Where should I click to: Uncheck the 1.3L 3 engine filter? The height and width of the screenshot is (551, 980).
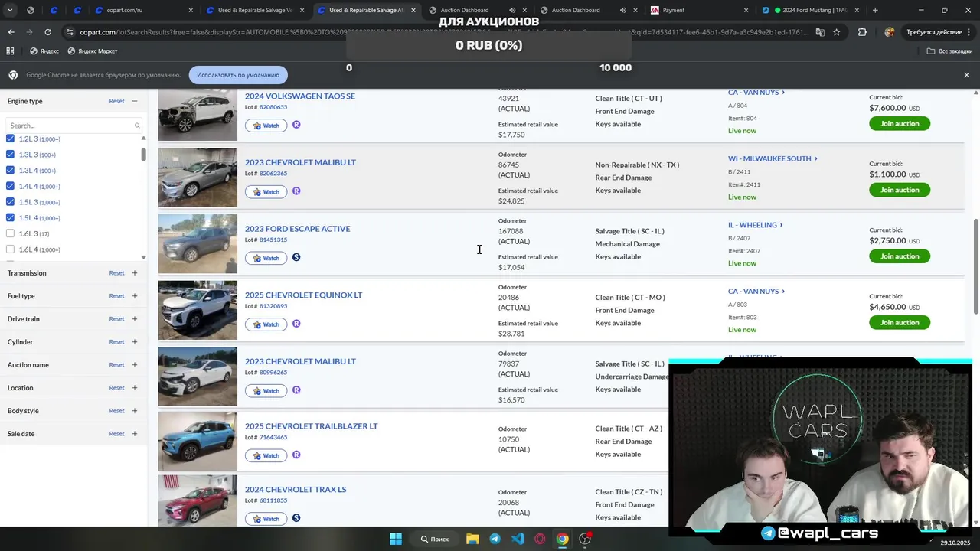click(x=10, y=155)
